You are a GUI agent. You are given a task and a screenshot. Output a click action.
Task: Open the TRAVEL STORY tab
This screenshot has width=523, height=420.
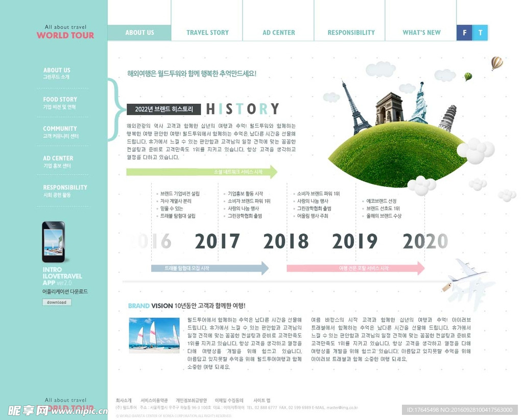(207, 33)
